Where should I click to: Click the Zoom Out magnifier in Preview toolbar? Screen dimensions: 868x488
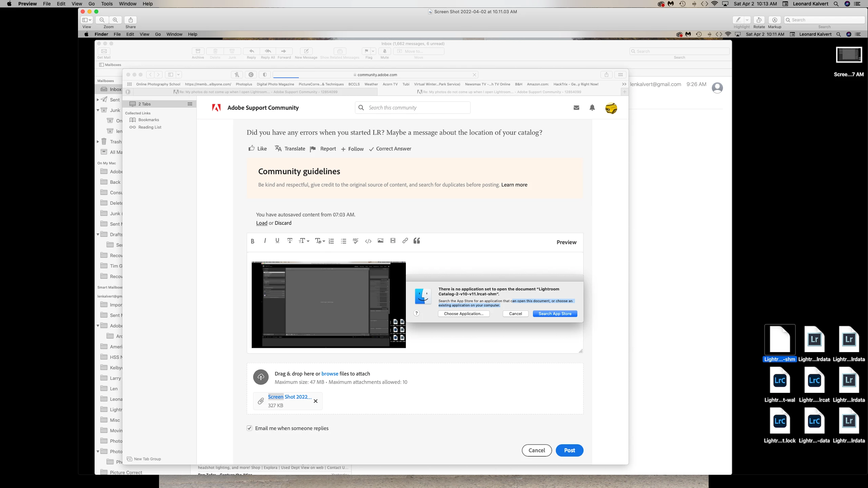pyautogui.click(x=102, y=20)
